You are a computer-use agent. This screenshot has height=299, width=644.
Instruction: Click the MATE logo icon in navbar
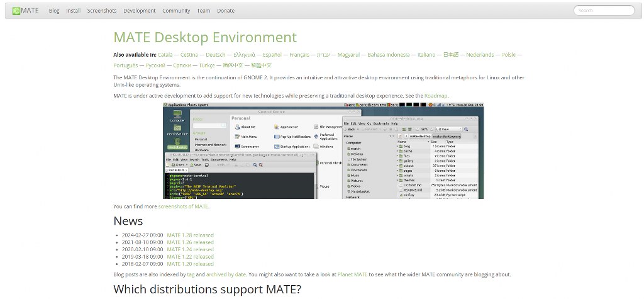16,11
